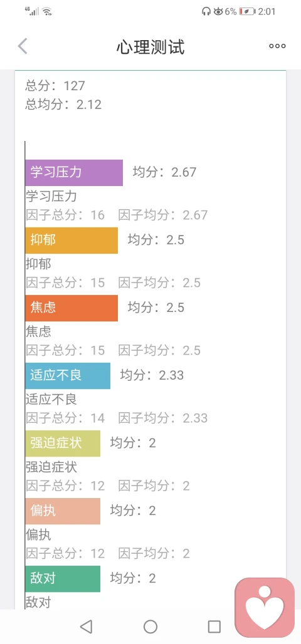Select the olive 强迫症状 bar
The height and width of the screenshot is (644, 301).
[63, 444]
